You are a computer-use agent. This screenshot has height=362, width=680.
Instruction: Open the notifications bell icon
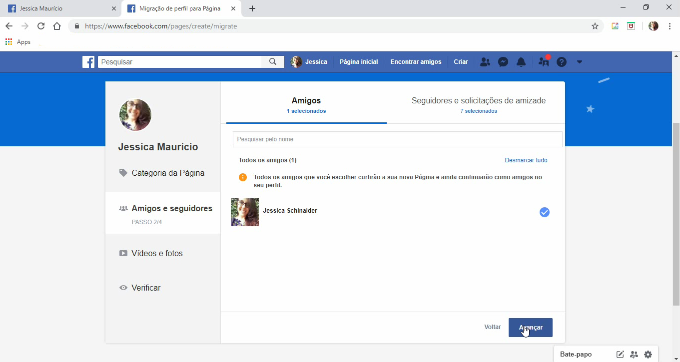click(x=521, y=62)
